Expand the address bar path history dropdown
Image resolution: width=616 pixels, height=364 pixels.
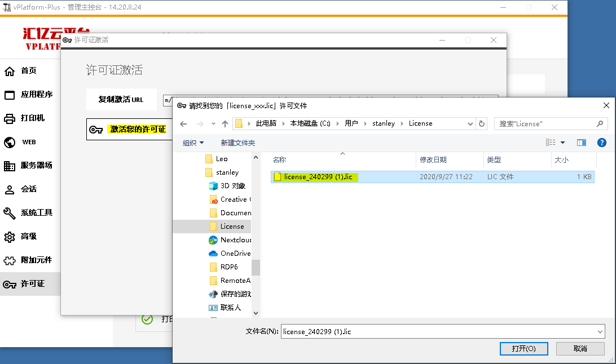coord(470,124)
